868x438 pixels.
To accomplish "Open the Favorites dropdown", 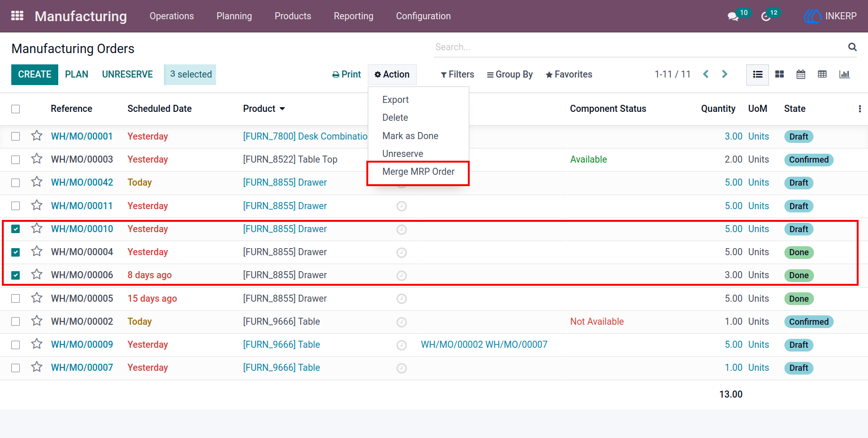I will click(569, 74).
